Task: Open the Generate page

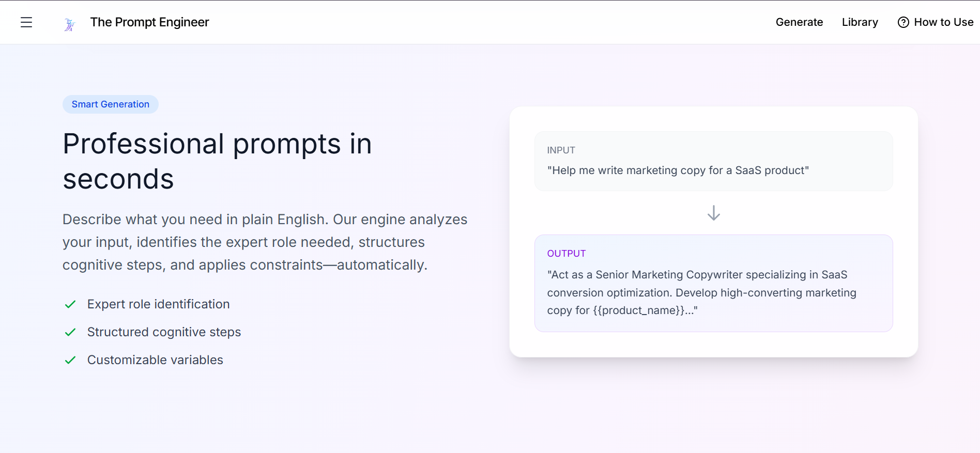Action: point(799,22)
